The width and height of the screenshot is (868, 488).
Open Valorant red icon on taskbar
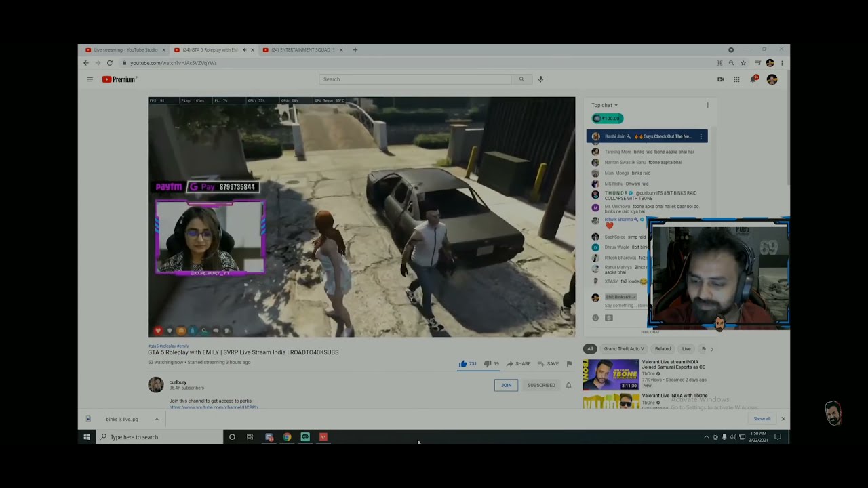pos(323,437)
